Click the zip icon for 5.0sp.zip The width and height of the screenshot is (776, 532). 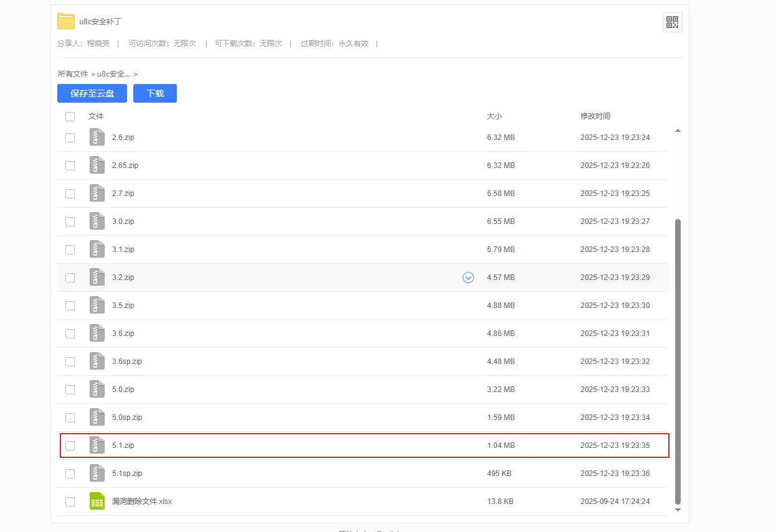pyautogui.click(x=97, y=418)
